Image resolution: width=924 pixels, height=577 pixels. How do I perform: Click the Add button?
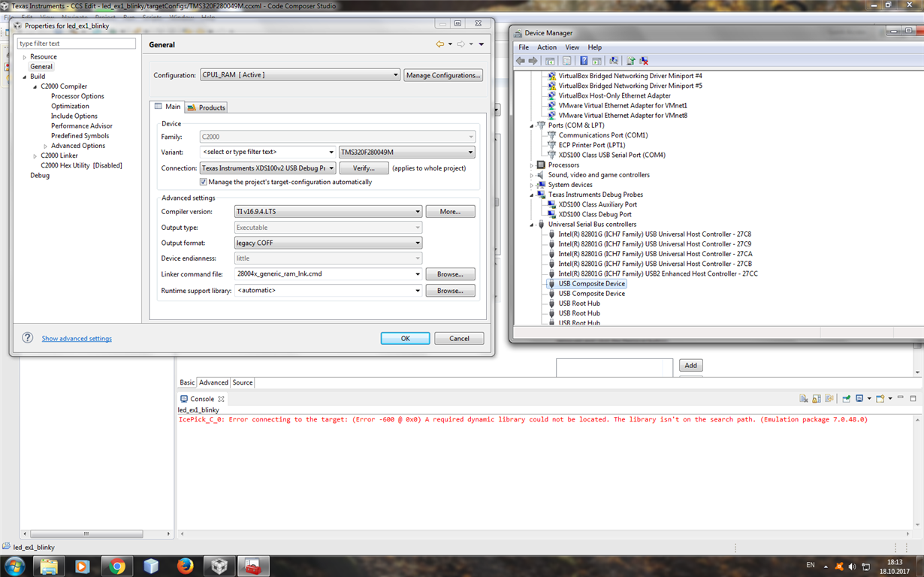690,366
